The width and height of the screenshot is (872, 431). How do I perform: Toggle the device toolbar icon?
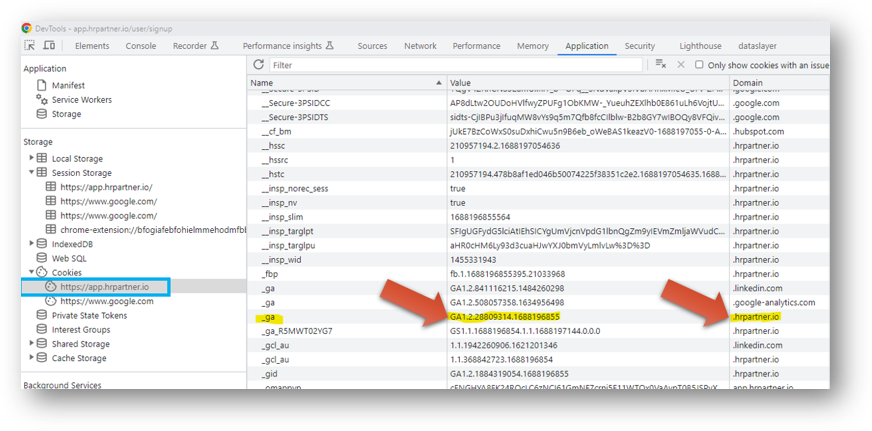[x=49, y=46]
